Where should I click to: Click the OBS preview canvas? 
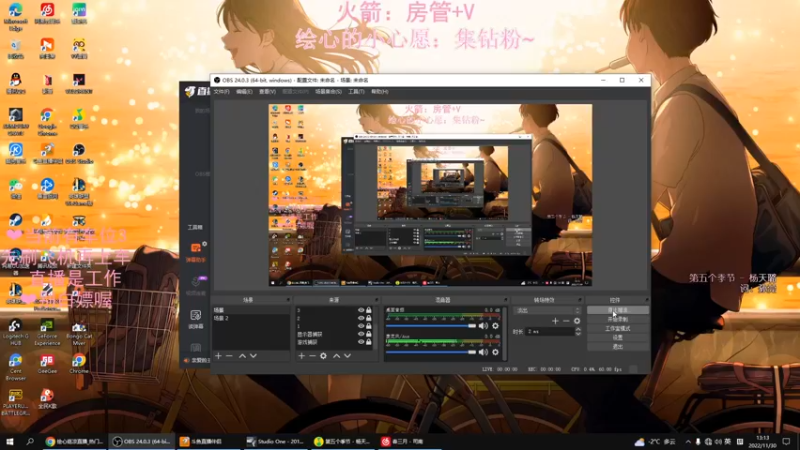431,195
